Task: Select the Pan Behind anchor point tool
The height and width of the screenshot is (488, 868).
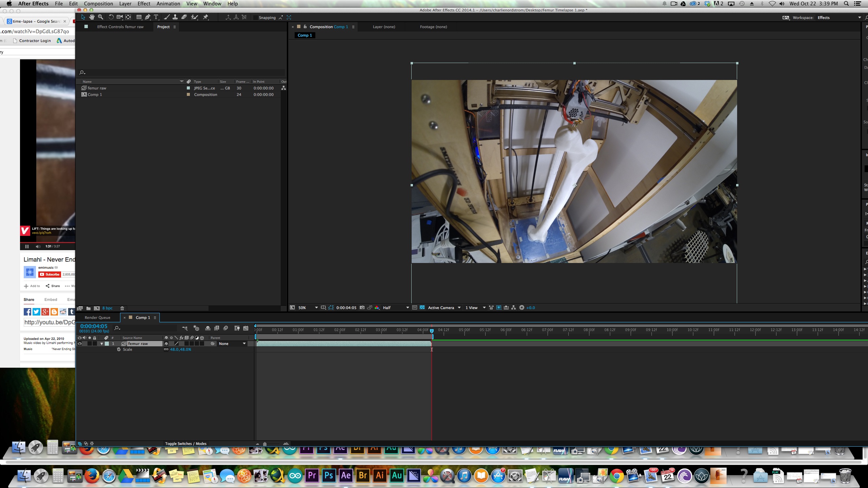Action: tap(129, 17)
